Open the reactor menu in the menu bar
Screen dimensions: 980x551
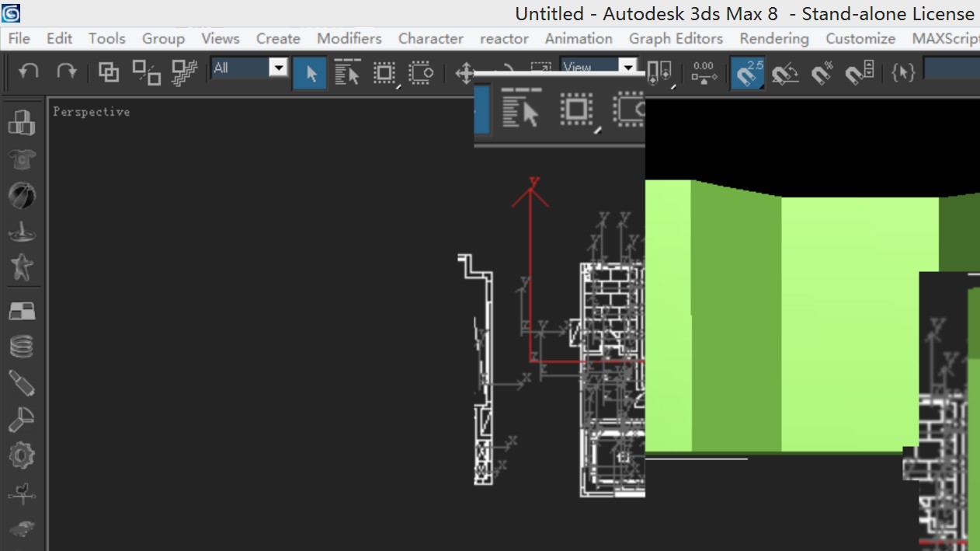503,38
